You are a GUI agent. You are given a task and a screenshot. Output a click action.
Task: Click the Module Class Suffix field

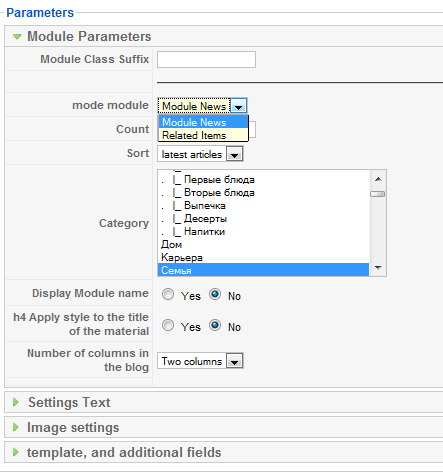tap(206, 59)
